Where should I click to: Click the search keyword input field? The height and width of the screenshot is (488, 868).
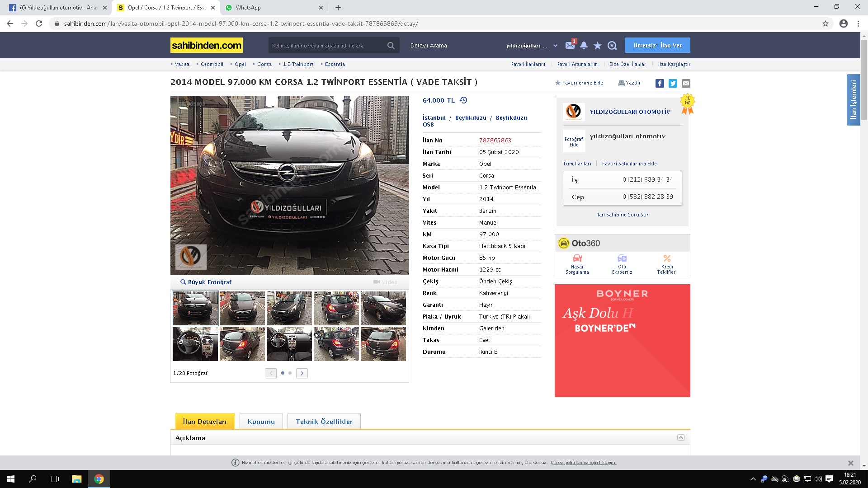pos(328,46)
